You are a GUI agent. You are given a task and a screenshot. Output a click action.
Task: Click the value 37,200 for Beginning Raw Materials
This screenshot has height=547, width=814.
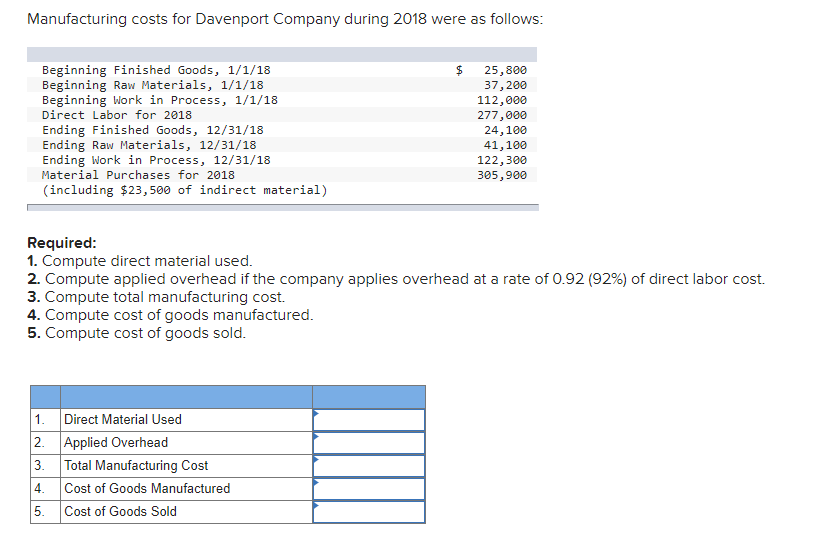505,85
